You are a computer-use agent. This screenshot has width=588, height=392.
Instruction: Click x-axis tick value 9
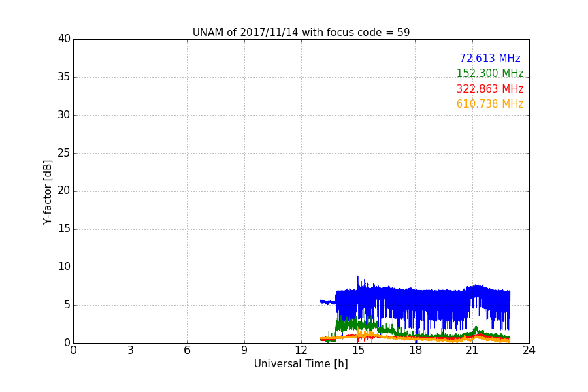point(244,350)
